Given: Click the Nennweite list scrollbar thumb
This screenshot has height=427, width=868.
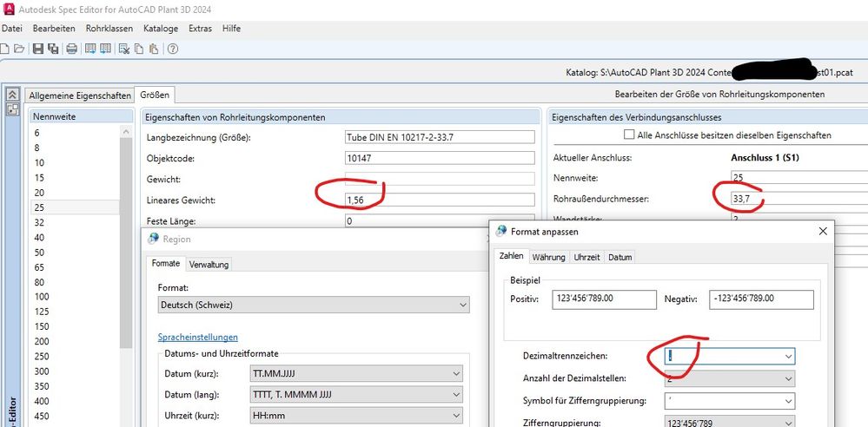Looking at the screenshot, I should point(126,242).
